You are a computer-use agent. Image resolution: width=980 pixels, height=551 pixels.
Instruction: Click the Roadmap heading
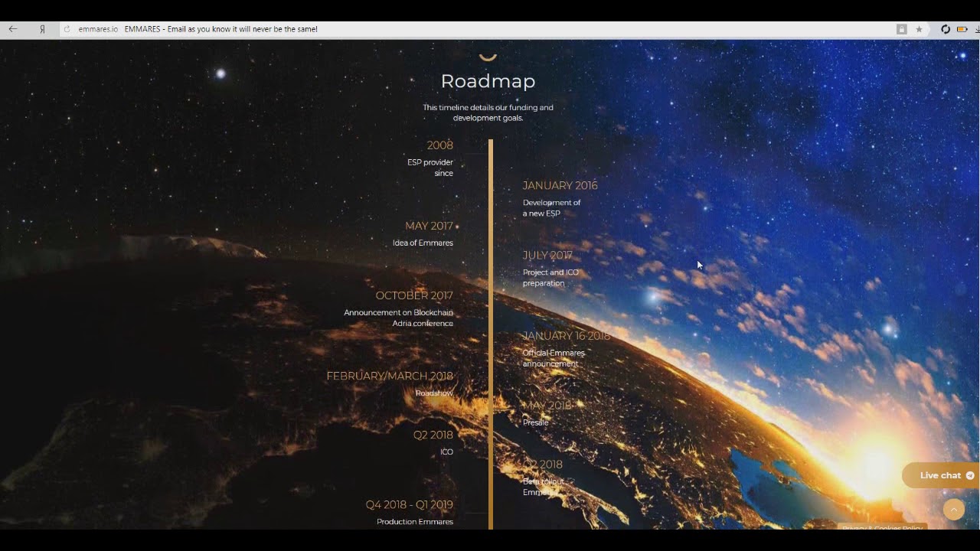click(488, 81)
